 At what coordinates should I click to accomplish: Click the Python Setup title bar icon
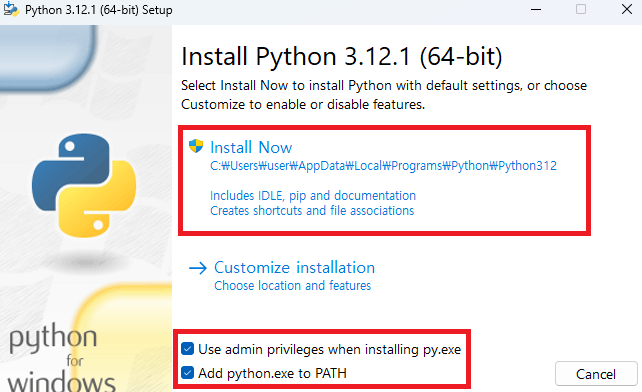tap(11, 9)
